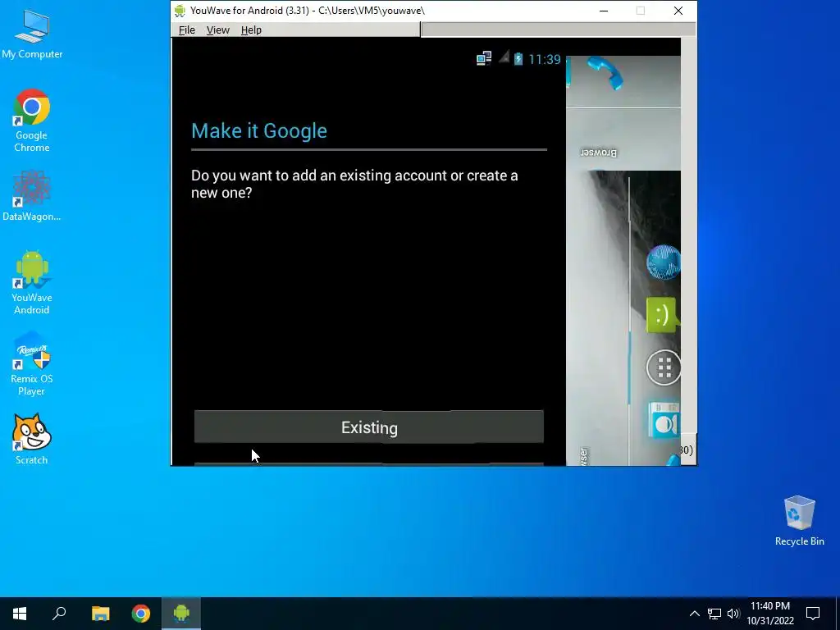
Task: Tap the blue Contacts icon
Action: point(664,420)
